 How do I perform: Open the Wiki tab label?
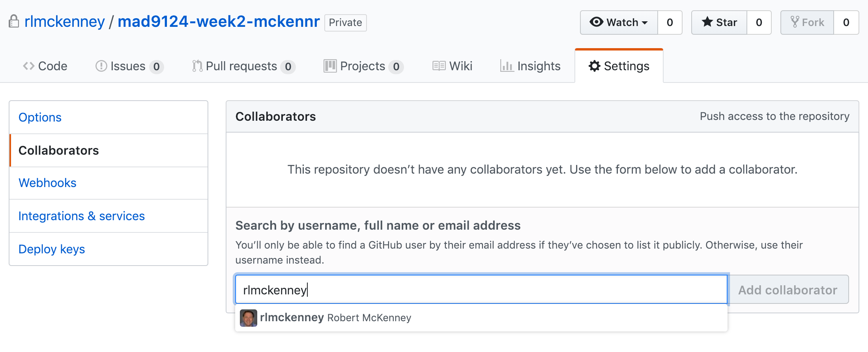pos(461,66)
